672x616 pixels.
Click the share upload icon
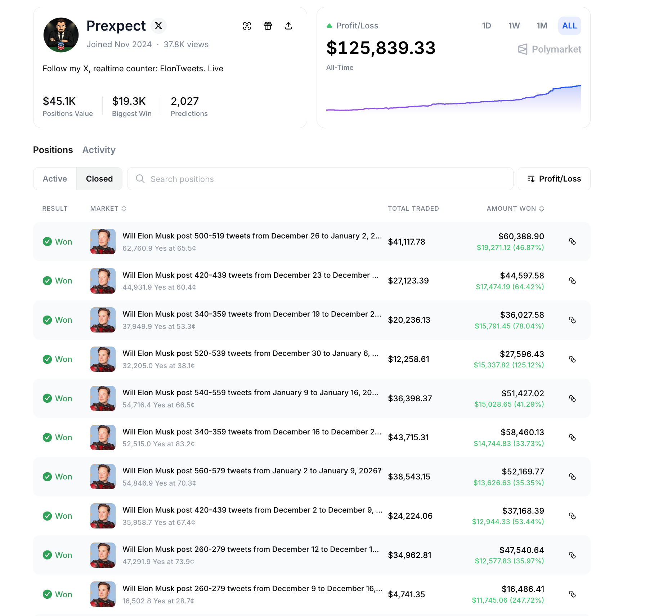pos(288,26)
